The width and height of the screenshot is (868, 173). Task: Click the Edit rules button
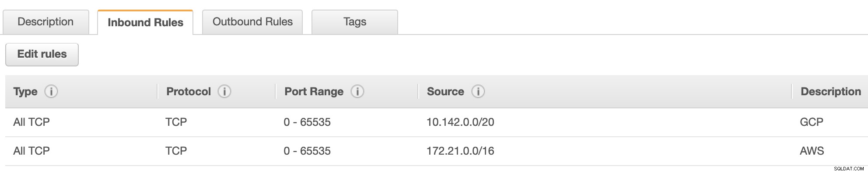tap(42, 54)
